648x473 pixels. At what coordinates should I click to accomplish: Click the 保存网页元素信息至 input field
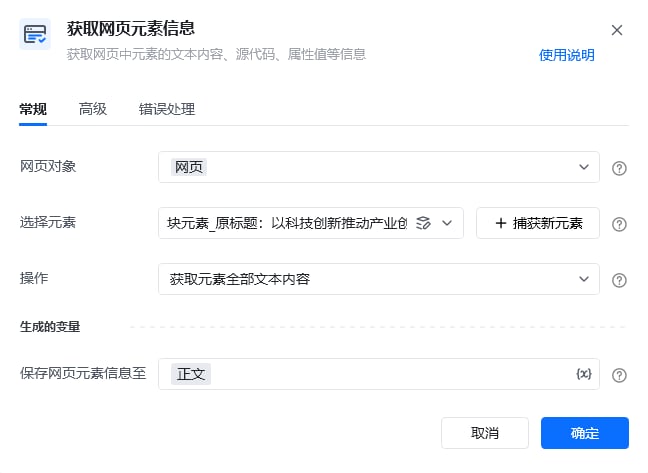tap(379, 374)
